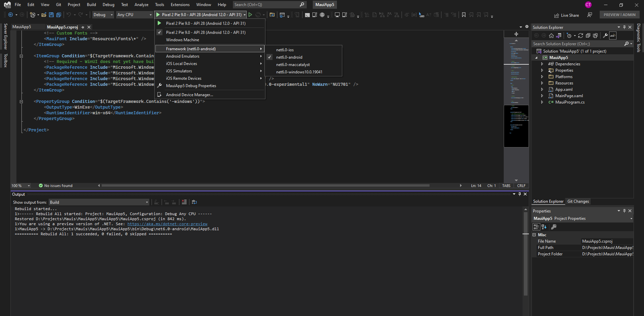The width and height of the screenshot is (644, 316).
Task: Open the Show output from Build dropdown
Action: (99, 202)
